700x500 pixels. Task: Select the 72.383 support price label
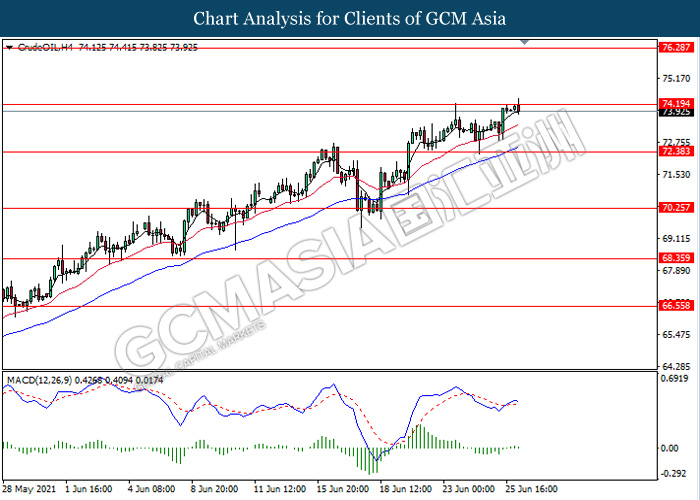click(x=676, y=151)
